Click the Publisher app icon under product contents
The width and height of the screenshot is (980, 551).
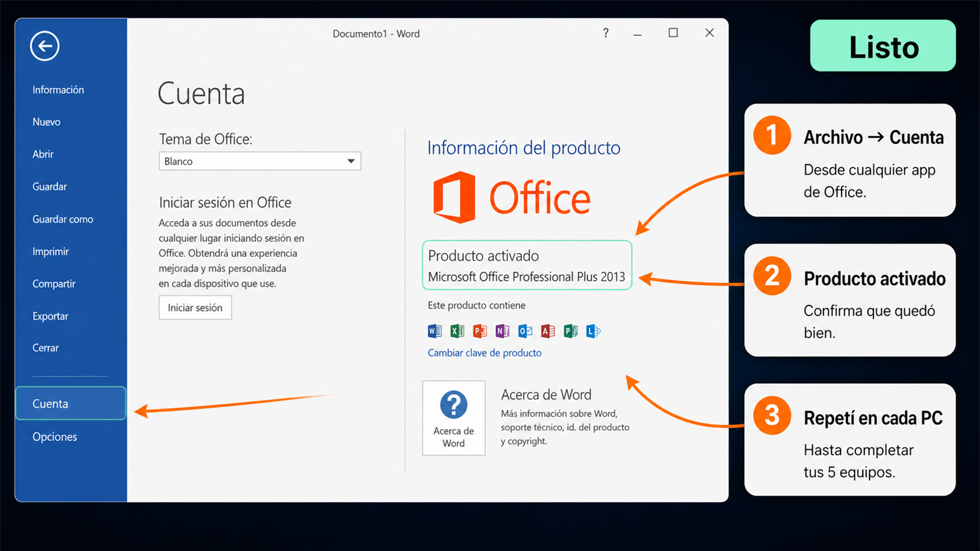pyautogui.click(x=570, y=331)
